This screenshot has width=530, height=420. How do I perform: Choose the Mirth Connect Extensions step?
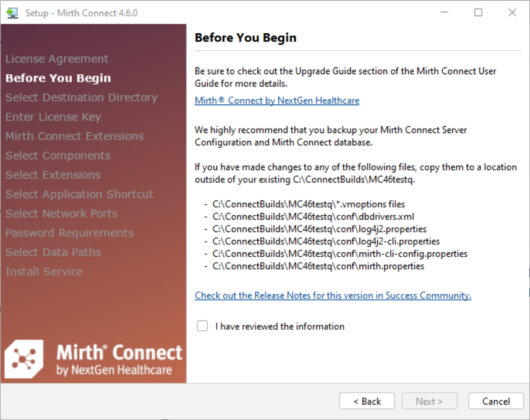coord(74,136)
